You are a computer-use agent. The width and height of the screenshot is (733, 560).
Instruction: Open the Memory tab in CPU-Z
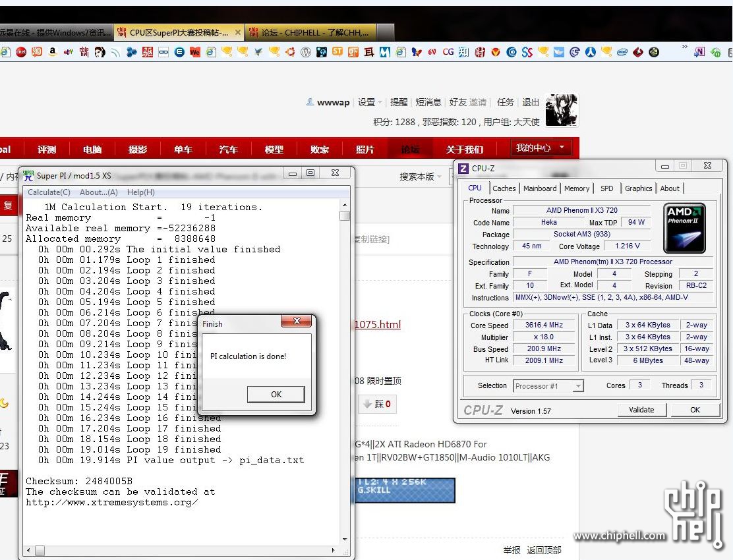(x=577, y=188)
